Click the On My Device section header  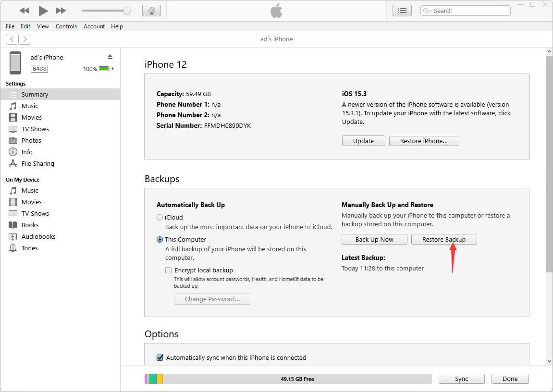click(23, 180)
